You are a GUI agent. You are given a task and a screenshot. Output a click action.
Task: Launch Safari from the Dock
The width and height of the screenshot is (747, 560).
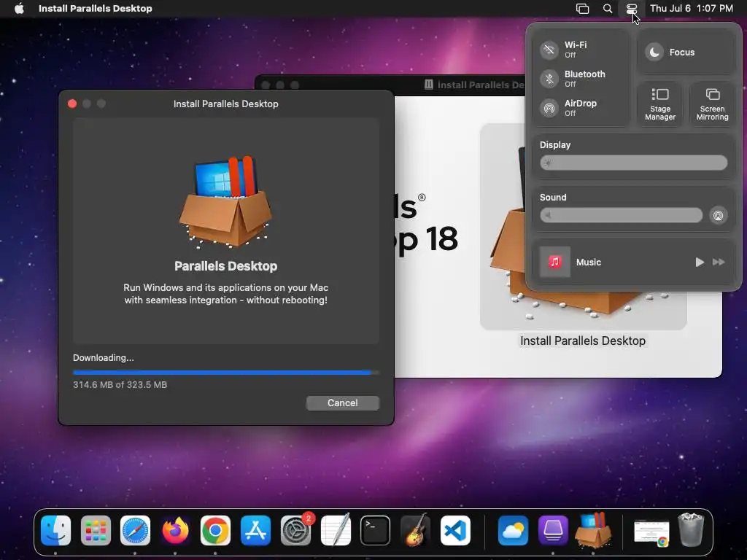(x=135, y=531)
